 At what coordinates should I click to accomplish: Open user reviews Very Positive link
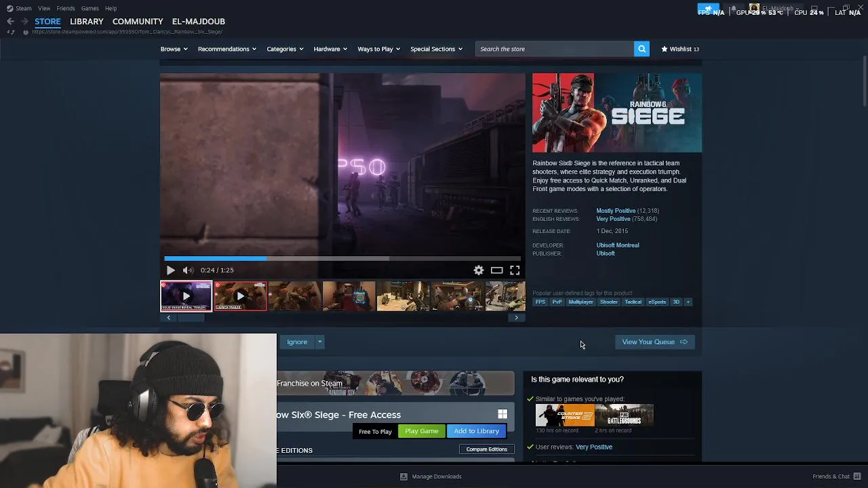[x=594, y=447]
